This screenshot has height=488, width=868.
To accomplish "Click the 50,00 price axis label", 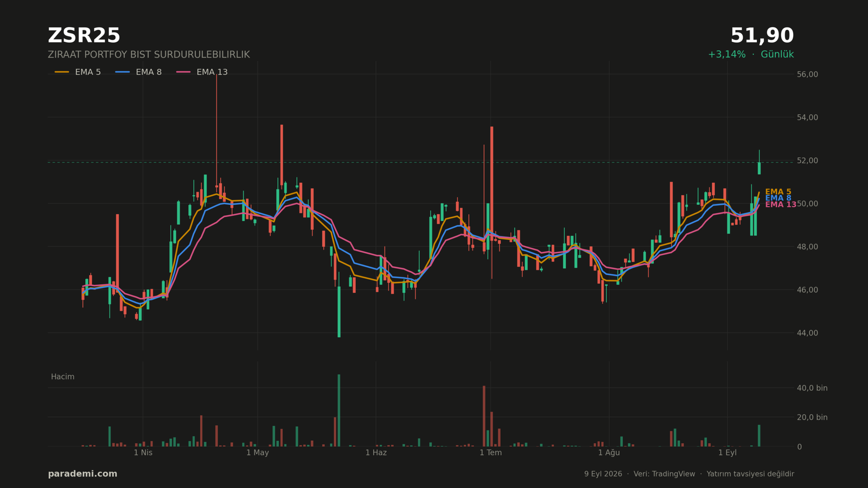I will (x=807, y=204).
